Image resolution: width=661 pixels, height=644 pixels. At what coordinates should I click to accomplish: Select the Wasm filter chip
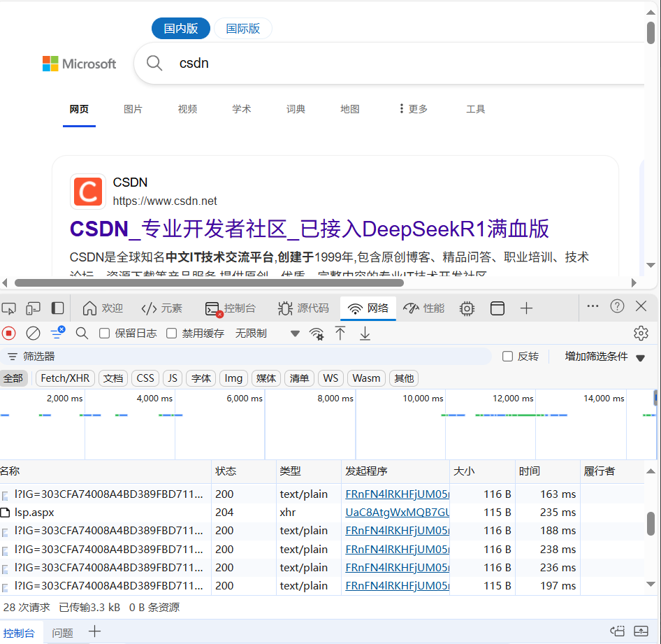click(x=366, y=378)
